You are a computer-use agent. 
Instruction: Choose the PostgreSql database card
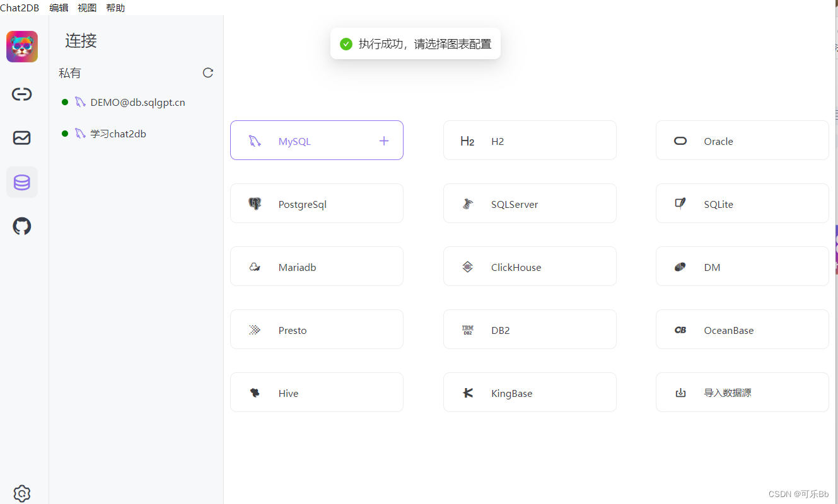pyautogui.click(x=317, y=203)
